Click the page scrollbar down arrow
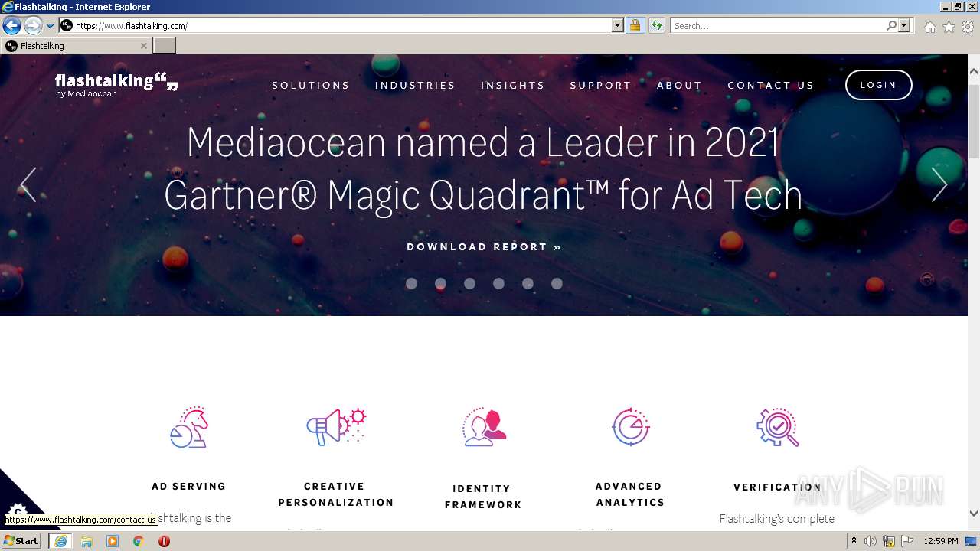Viewport: 980px width, 551px height. click(974, 514)
